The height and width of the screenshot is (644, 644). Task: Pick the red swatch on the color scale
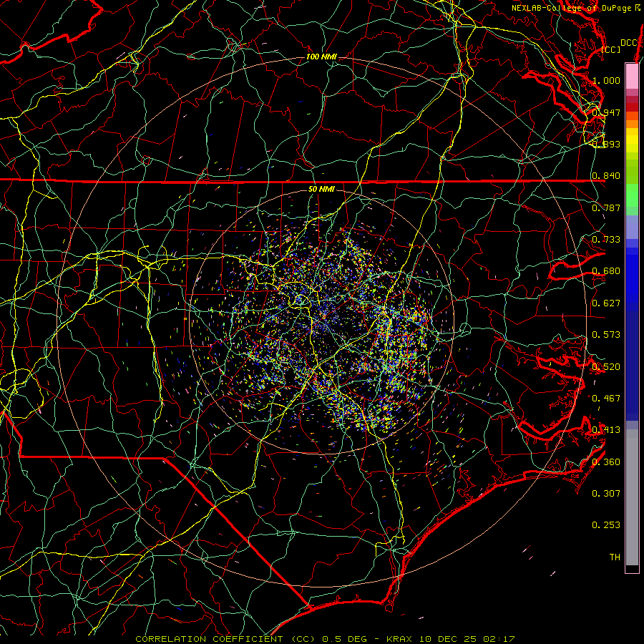pos(632,107)
